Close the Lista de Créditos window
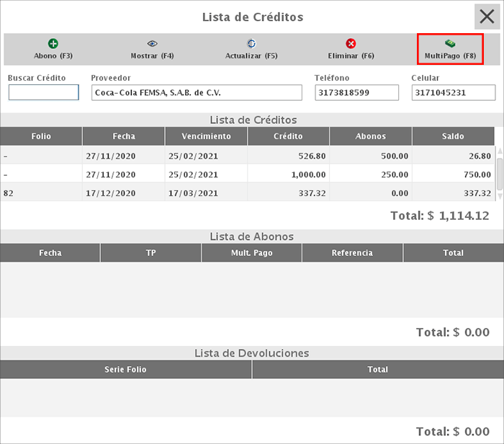Screen dimensions: 504x444 tap(486, 17)
